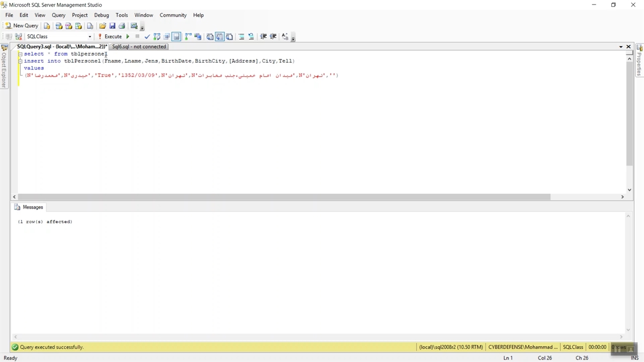Click the Open File folder icon
Screen dimensions: 644x362
coord(103,26)
